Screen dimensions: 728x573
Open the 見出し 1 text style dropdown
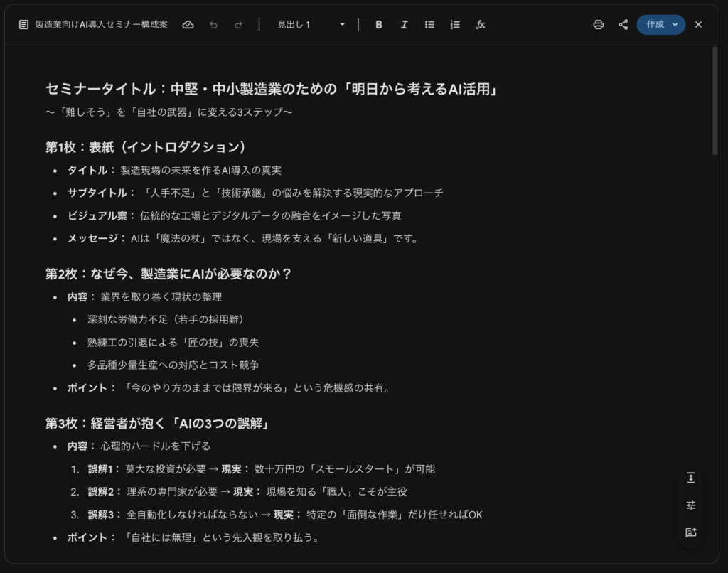(x=311, y=24)
